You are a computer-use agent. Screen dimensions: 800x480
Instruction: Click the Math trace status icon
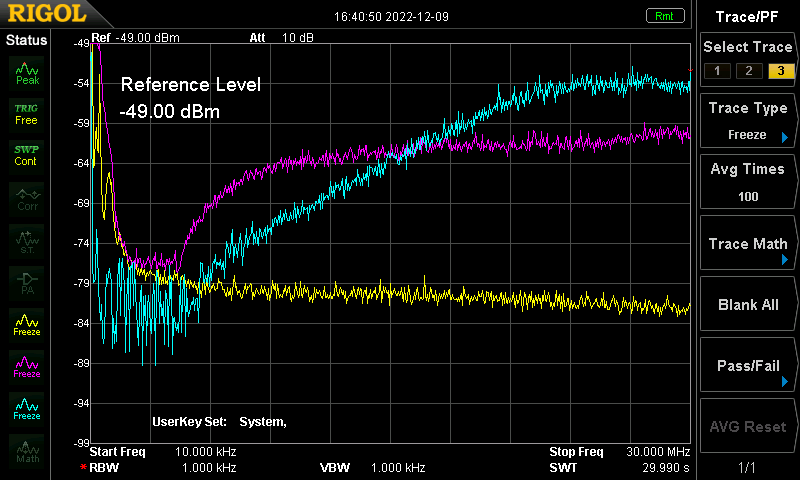click(x=27, y=450)
